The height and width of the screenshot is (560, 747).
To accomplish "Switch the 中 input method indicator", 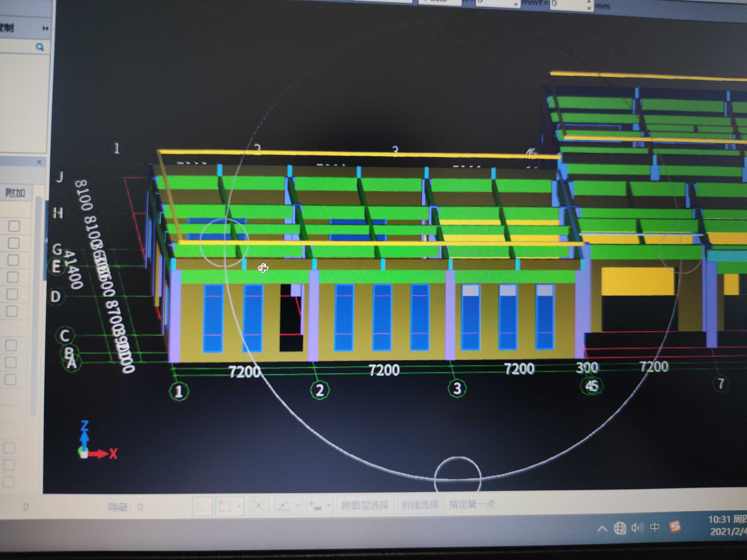I will (x=654, y=527).
